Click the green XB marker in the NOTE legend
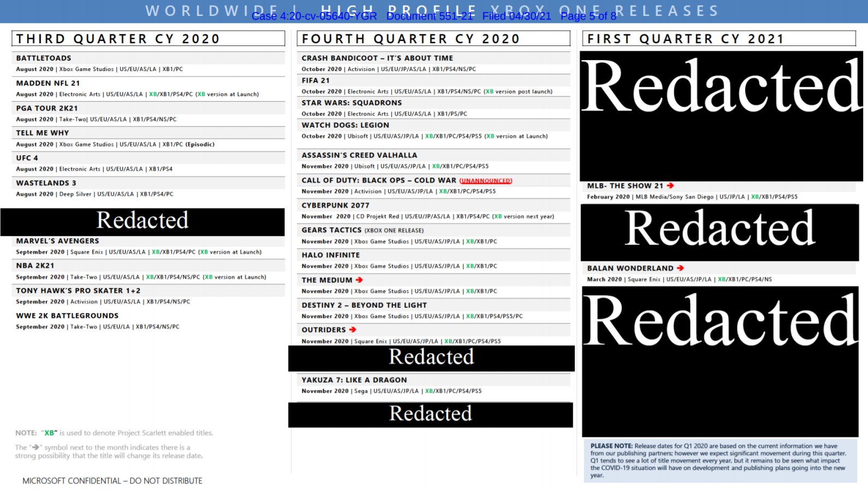The image size is (868, 490). (x=50, y=433)
